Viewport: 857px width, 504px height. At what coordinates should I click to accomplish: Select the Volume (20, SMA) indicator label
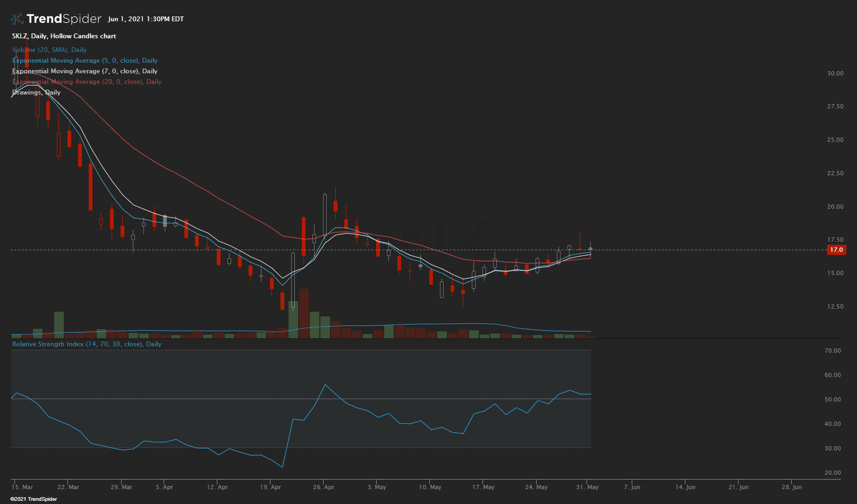[x=49, y=50]
